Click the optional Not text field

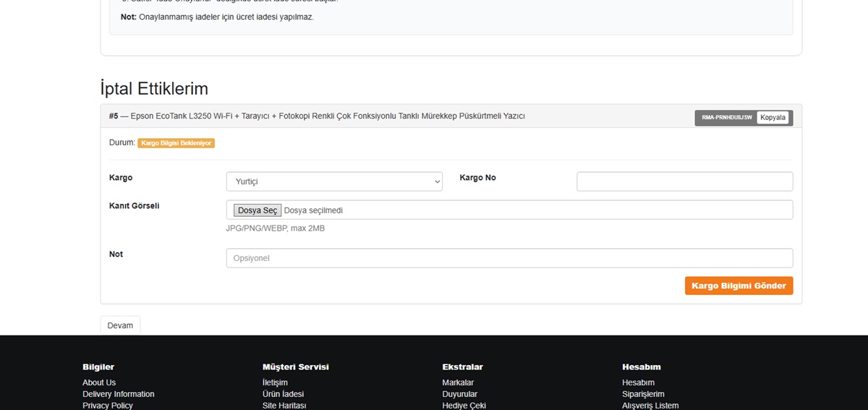tap(509, 258)
